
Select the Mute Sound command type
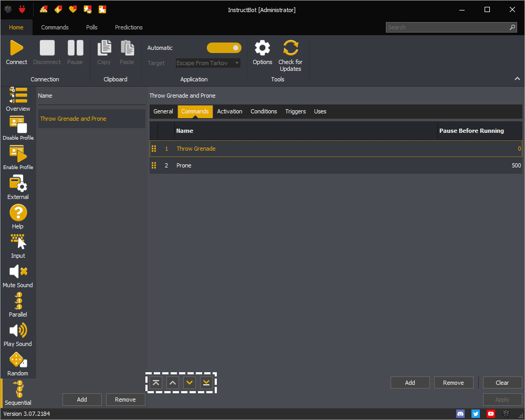(18, 276)
